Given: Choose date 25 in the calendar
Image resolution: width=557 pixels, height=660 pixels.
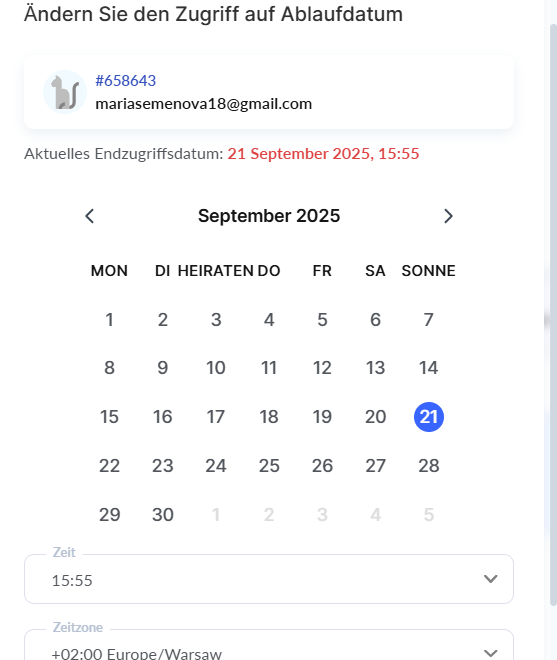Looking at the screenshot, I should click(x=269, y=466).
